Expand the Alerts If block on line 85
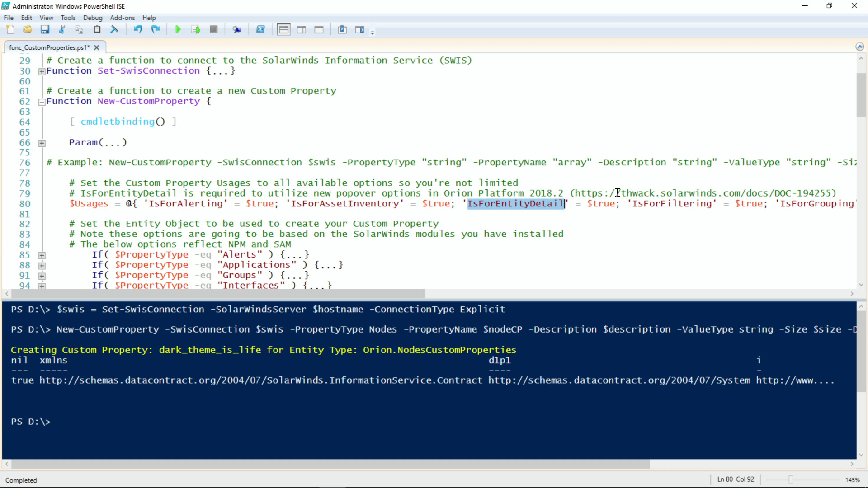The image size is (868, 488). point(42,255)
